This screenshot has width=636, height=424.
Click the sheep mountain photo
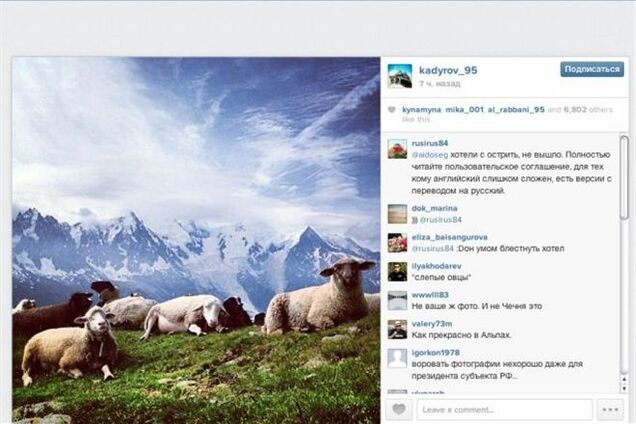click(x=196, y=240)
